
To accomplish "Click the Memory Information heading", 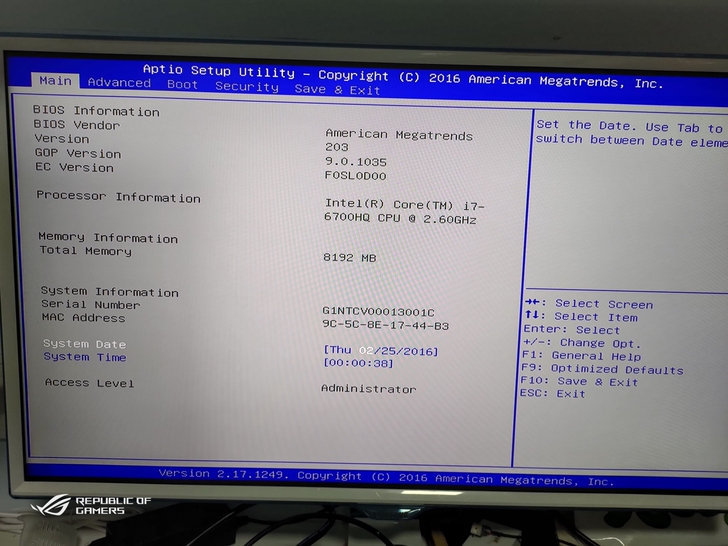I will (x=108, y=237).
